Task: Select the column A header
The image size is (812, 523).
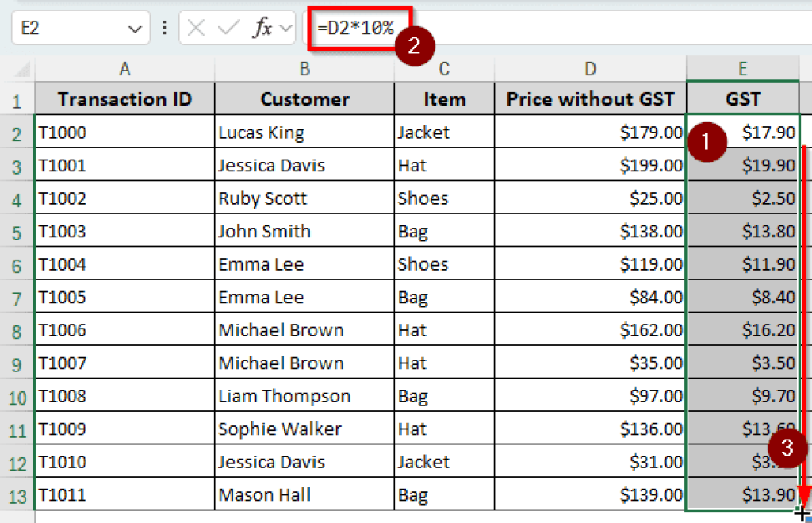Action: coord(124,67)
